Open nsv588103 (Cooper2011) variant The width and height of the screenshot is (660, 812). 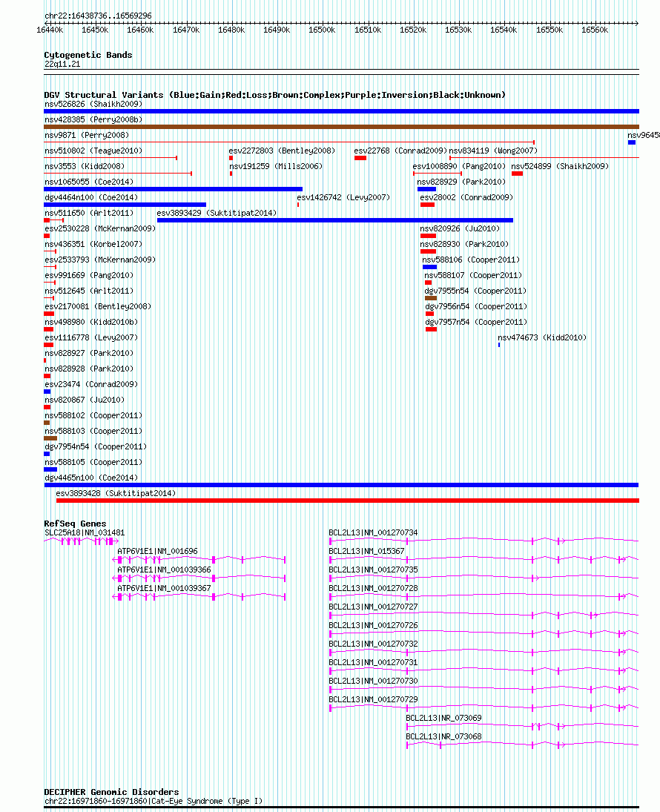tap(93, 430)
